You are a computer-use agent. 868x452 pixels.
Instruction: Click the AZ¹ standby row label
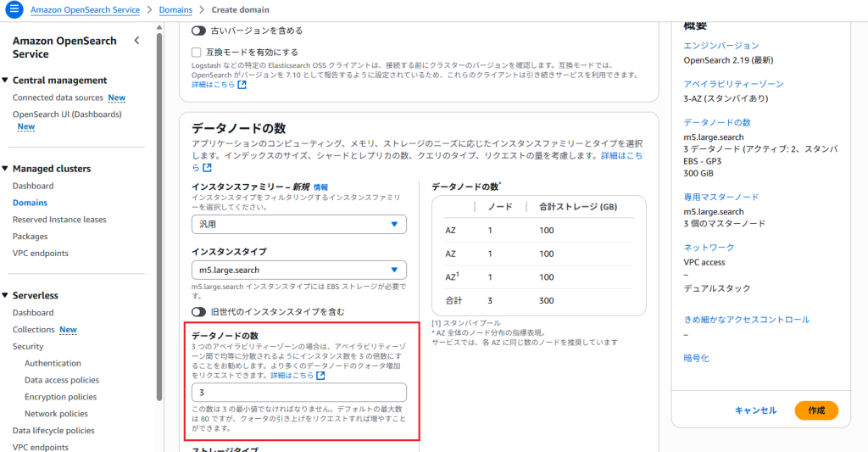453,277
